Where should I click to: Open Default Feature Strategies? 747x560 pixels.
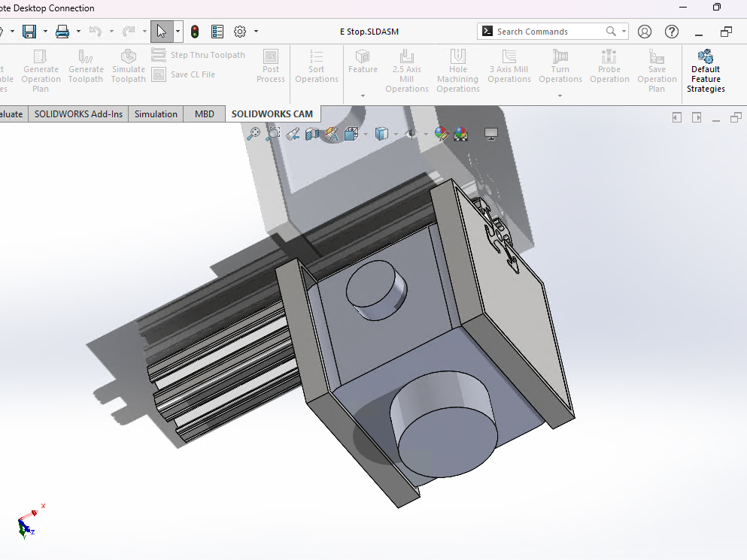(706, 72)
